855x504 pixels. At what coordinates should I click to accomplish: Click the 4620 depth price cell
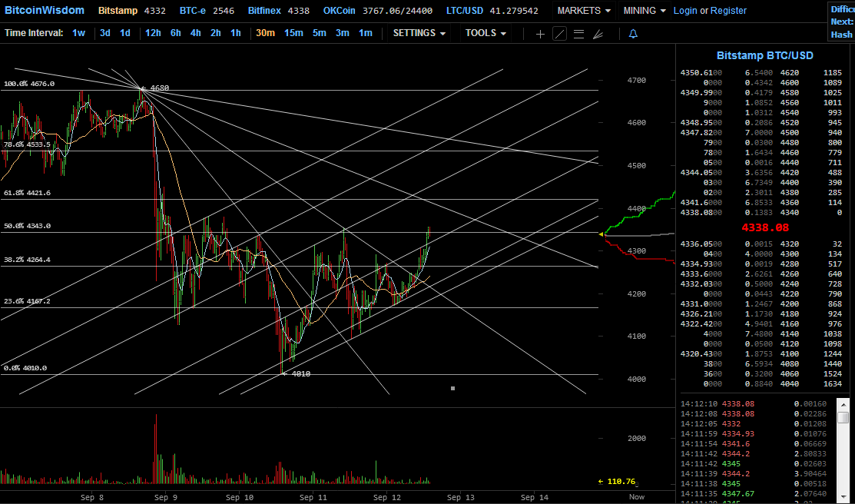pos(790,72)
